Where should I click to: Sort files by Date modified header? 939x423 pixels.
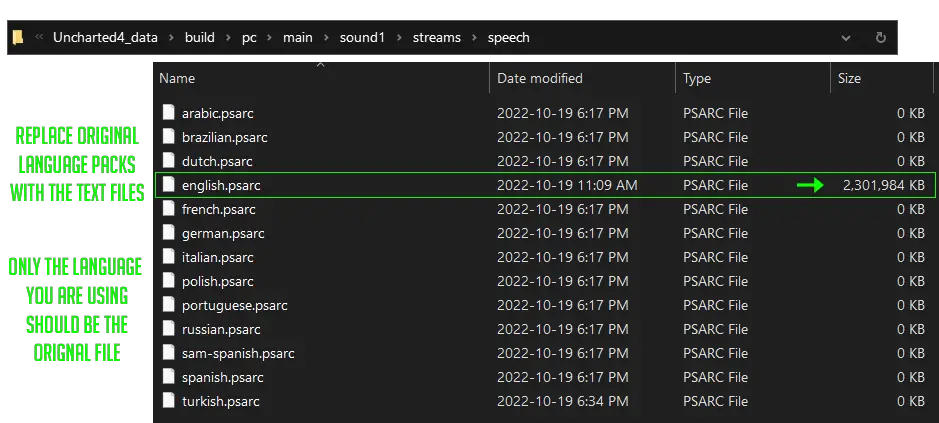[x=540, y=78]
